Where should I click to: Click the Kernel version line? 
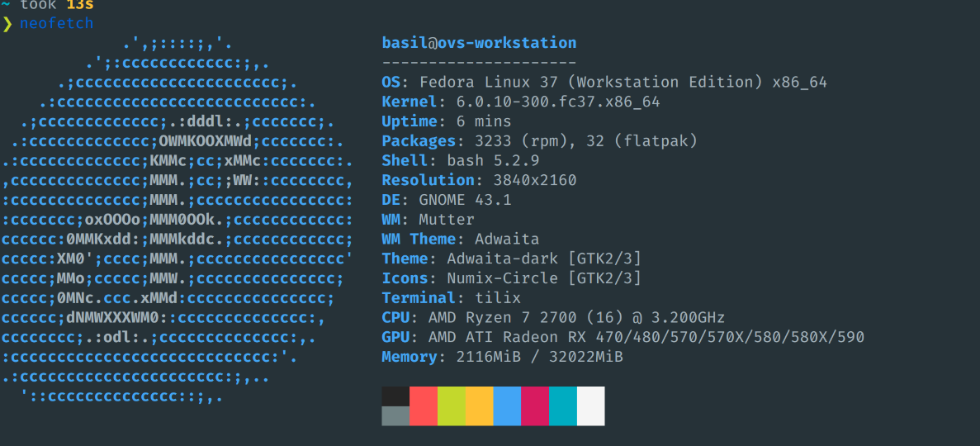click(520, 102)
